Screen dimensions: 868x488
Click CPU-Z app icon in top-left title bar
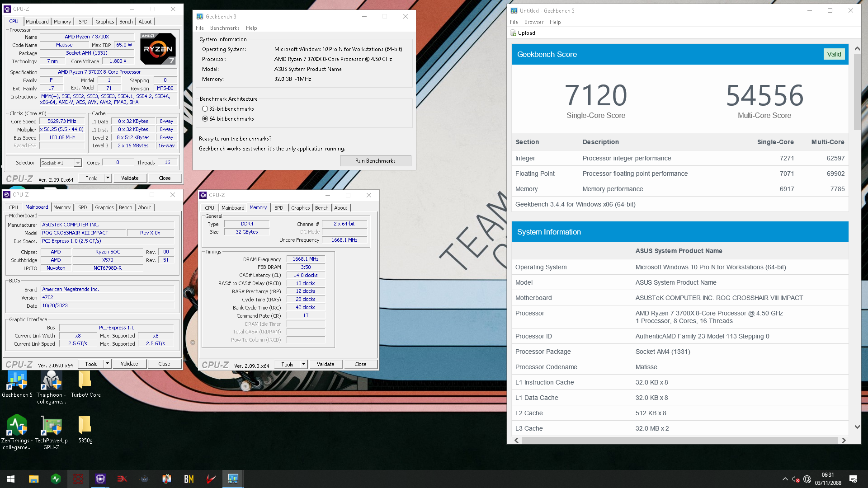pyautogui.click(x=7, y=9)
